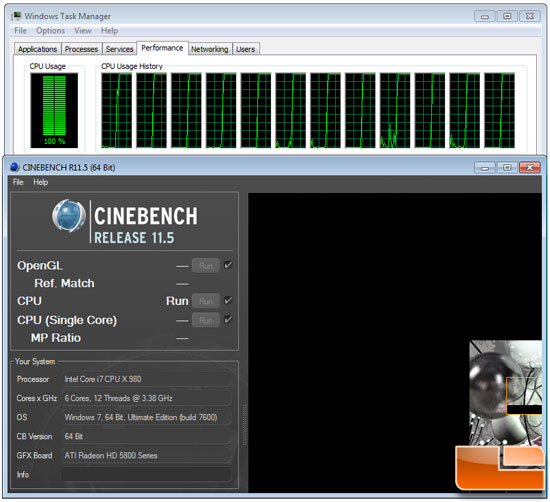The image size is (550, 502).
Task: Click the GFX Board ATI Radeon field
Action: point(147,455)
